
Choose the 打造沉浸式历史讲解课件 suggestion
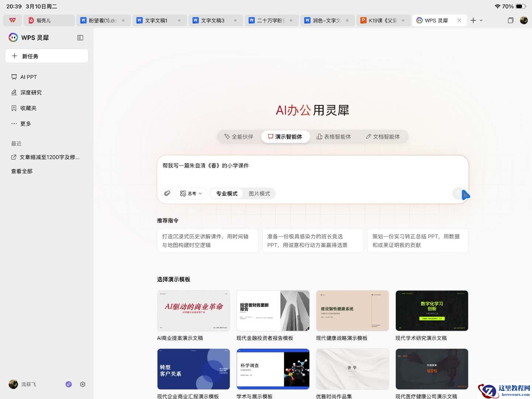pyautogui.click(x=207, y=241)
